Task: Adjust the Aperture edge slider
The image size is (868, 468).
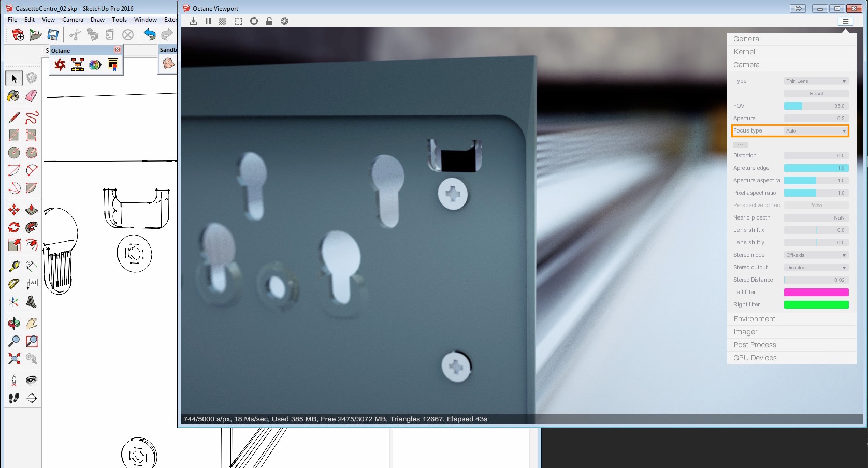Action: point(816,168)
